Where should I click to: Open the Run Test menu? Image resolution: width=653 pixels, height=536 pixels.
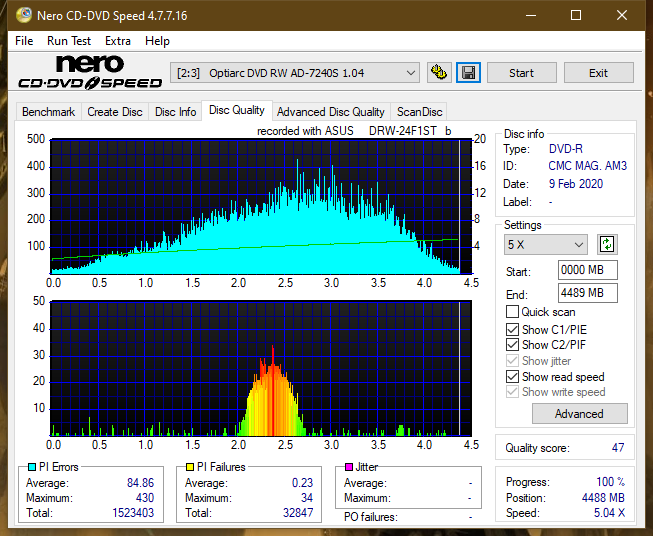click(x=69, y=41)
